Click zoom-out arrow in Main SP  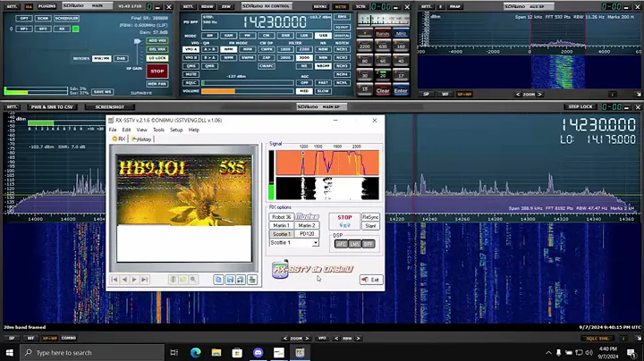285,339
